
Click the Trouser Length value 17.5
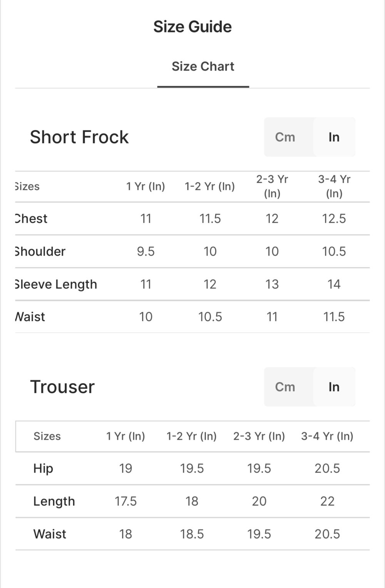126,501
